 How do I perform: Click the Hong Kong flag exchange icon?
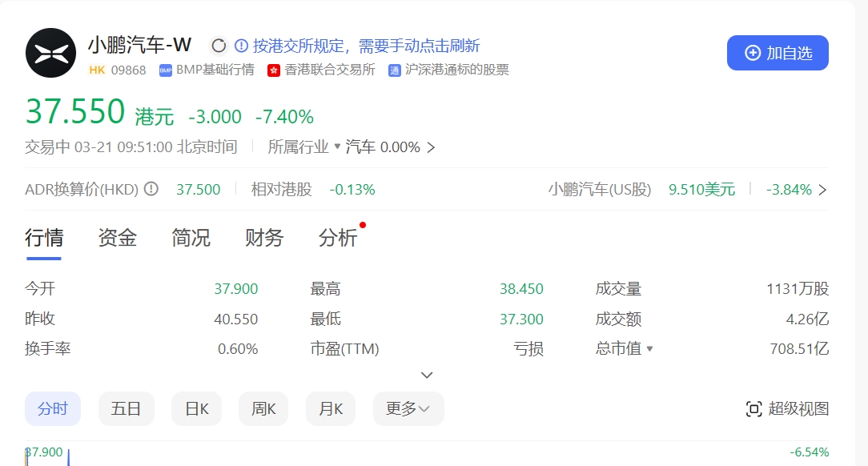[x=274, y=70]
